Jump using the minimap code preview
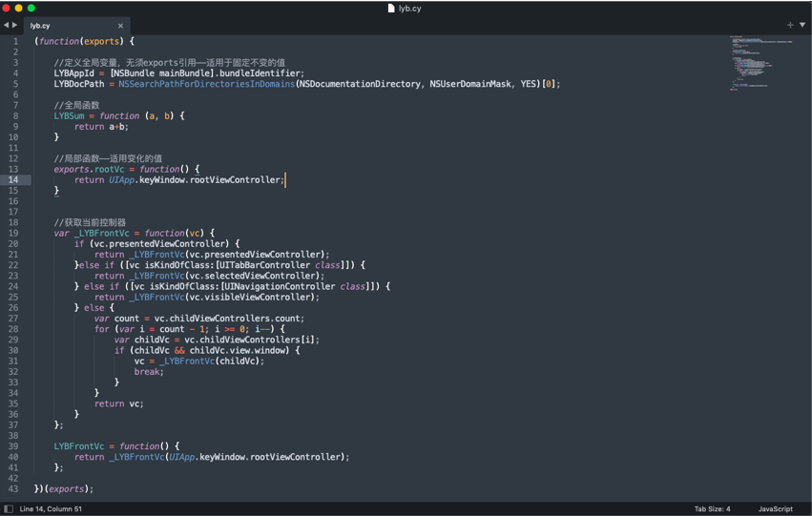The image size is (812, 516). (760, 63)
